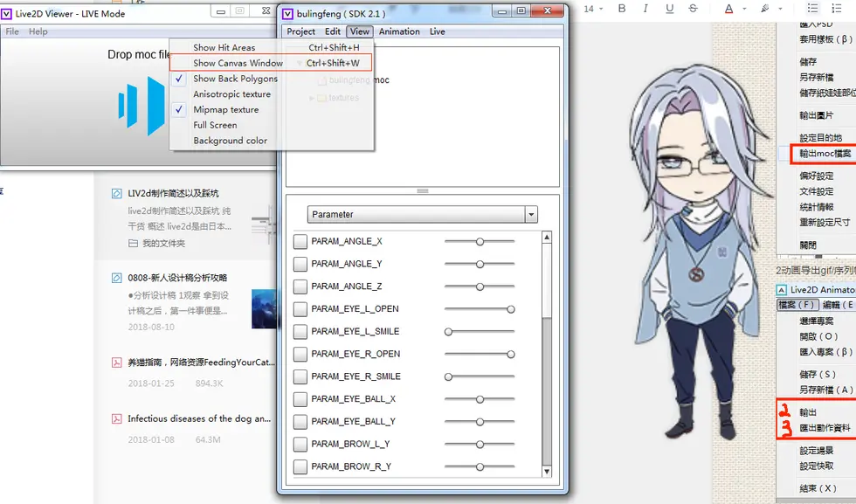Open the font size 14 dropdown
Image resolution: width=856 pixels, height=504 pixels.
pos(593,9)
